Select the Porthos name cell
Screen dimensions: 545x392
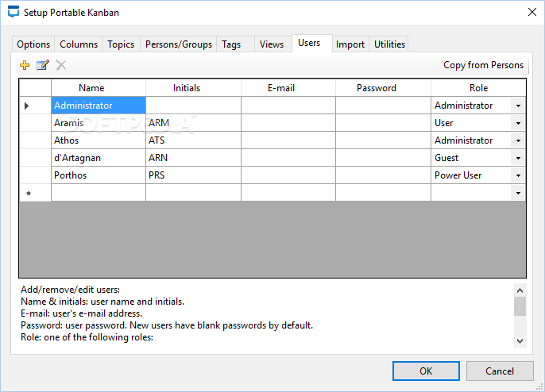pos(99,175)
